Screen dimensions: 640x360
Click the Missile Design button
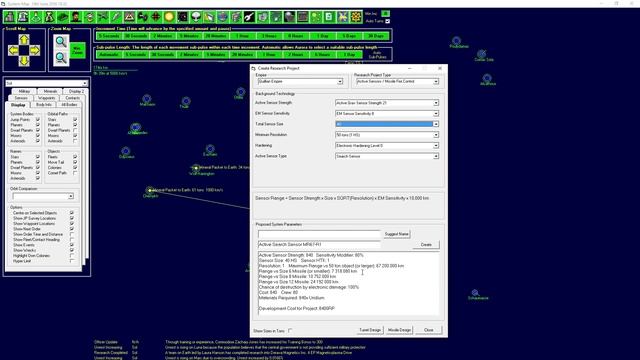[x=399, y=330]
